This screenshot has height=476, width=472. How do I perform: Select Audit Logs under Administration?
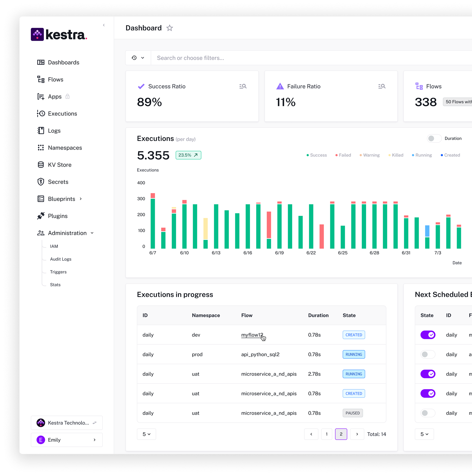[60, 259]
